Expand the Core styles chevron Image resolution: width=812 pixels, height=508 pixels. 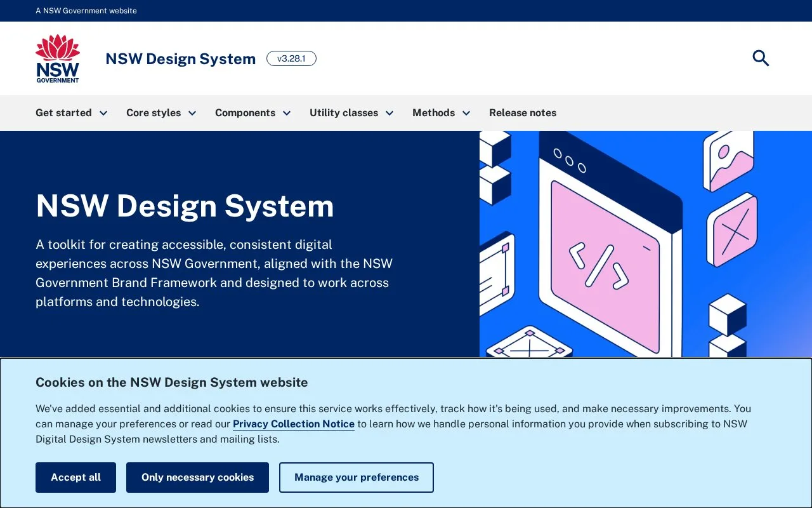(192, 113)
